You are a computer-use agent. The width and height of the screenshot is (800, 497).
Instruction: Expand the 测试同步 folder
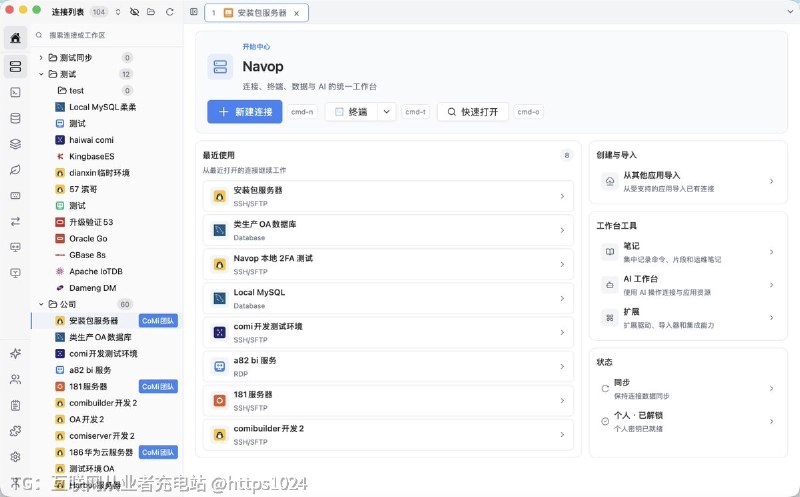(41, 58)
